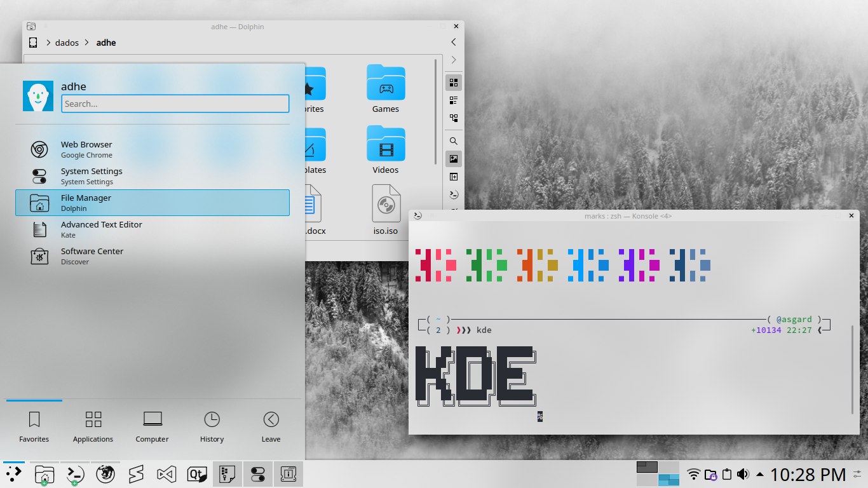Click the device icon in Dolphin breadcrumb
Image resolution: width=868 pixels, height=488 pixels.
click(x=33, y=43)
